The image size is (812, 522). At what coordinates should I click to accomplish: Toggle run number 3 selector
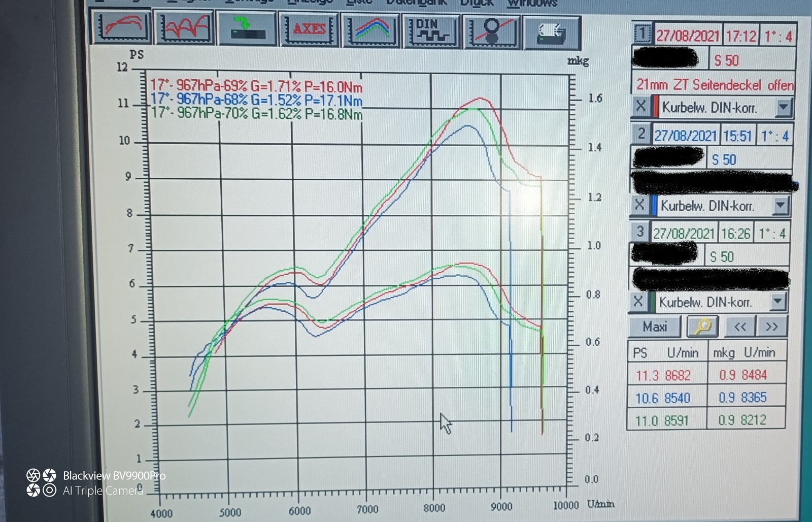(x=639, y=232)
